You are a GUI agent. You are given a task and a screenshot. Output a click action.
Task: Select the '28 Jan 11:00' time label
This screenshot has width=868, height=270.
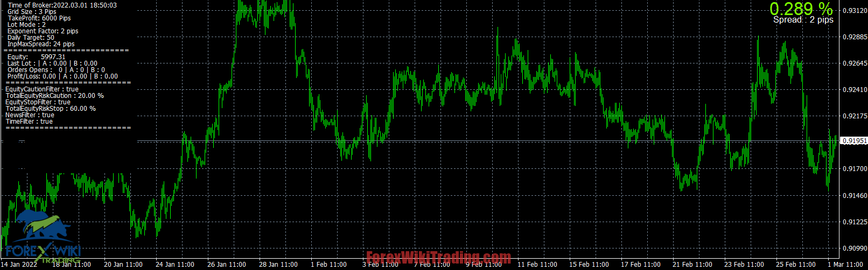point(278,265)
